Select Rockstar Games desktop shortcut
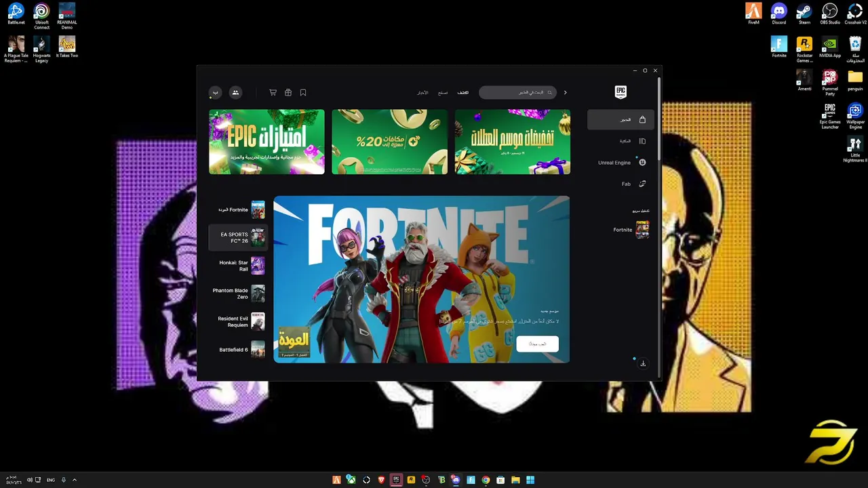The height and width of the screenshot is (488, 868). [x=804, y=50]
